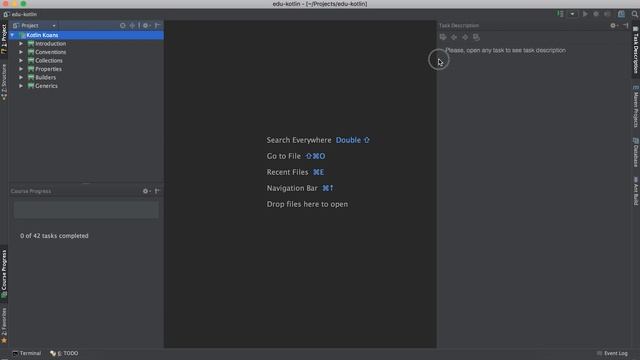Open the Project view type dropdown
640x360 pixels.
click(x=34, y=25)
